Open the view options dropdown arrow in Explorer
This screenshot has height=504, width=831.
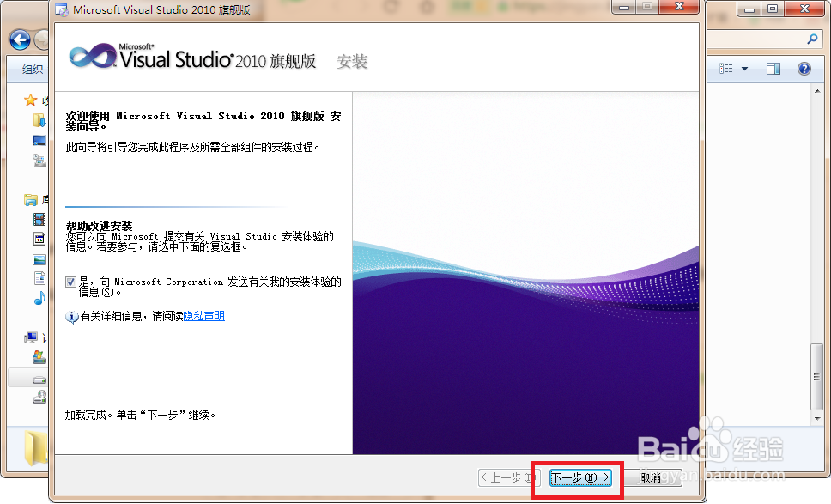[x=744, y=69]
